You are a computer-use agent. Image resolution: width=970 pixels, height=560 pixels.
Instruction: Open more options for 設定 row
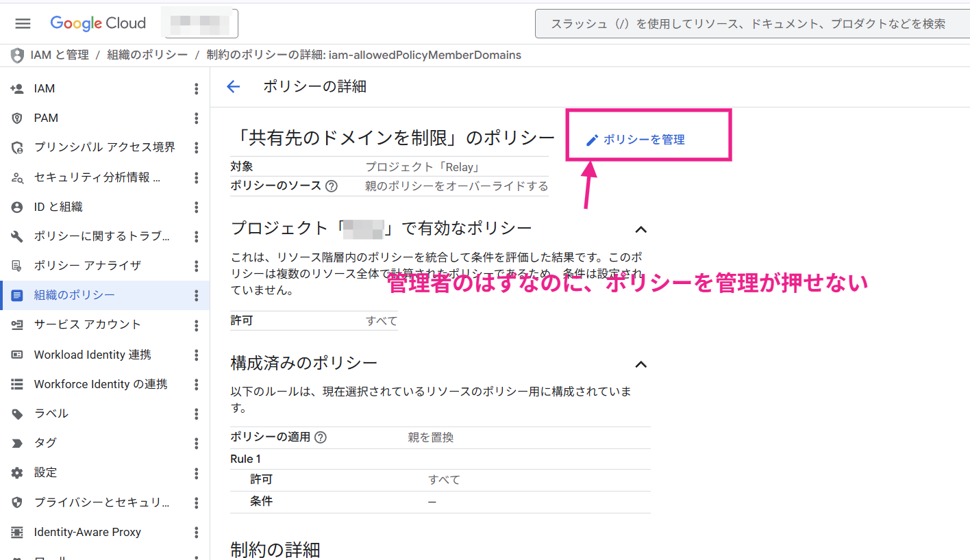[x=197, y=472]
